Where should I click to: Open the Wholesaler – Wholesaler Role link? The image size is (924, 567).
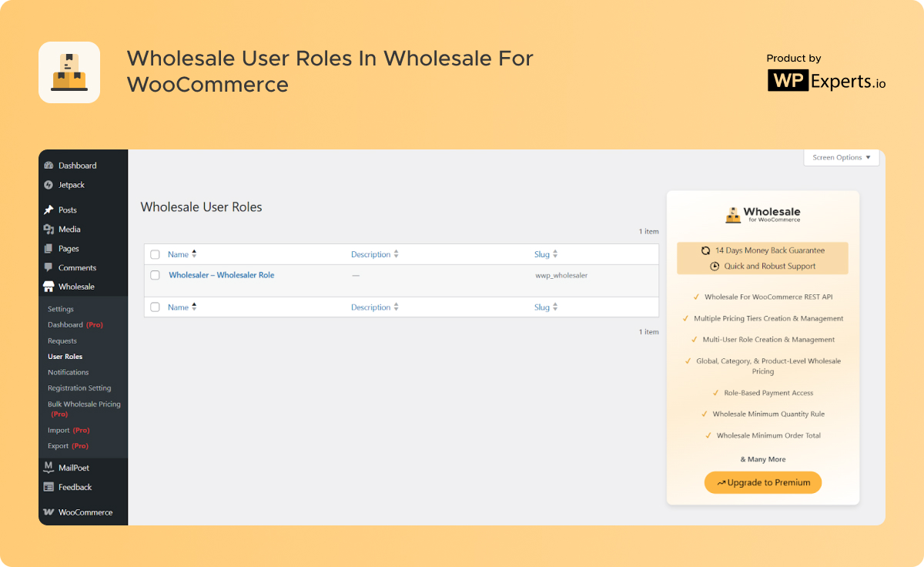pyautogui.click(x=222, y=275)
